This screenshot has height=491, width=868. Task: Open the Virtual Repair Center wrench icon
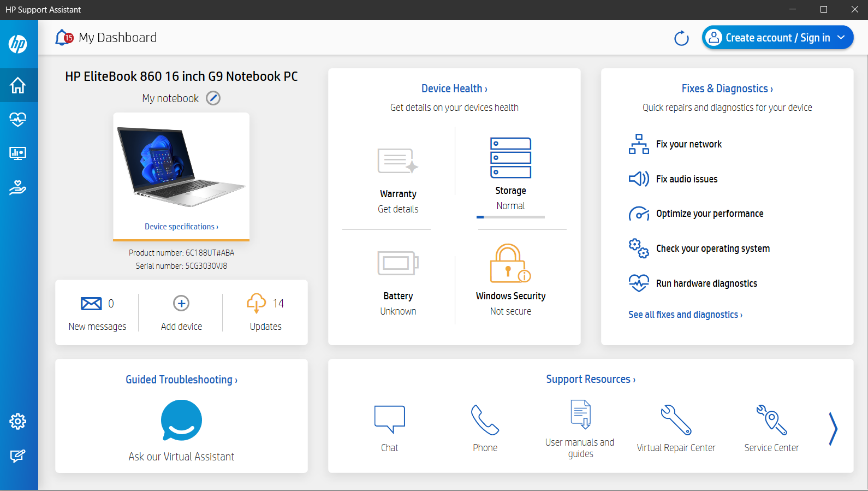coord(676,419)
